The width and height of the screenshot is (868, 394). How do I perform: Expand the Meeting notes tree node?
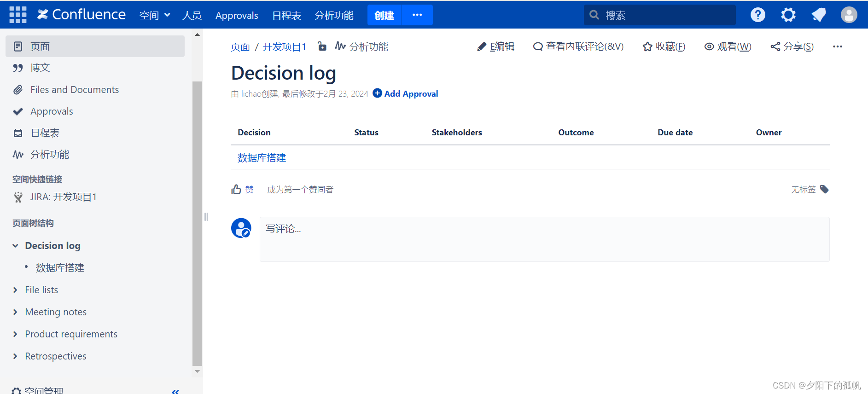click(x=15, y=312)
